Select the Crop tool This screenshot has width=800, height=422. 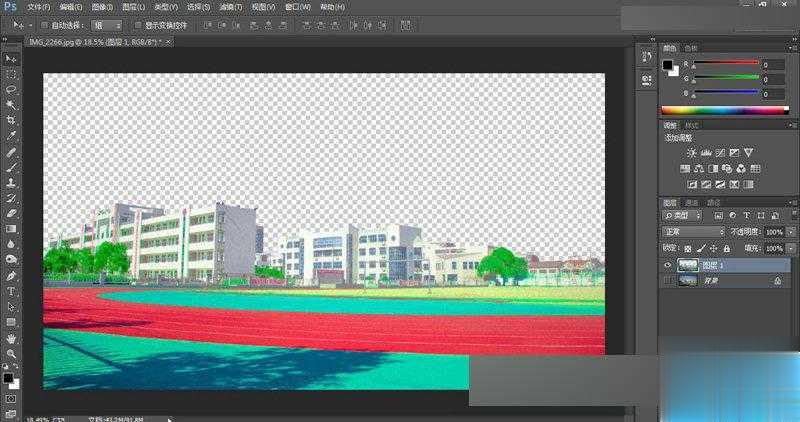[11, 120]
